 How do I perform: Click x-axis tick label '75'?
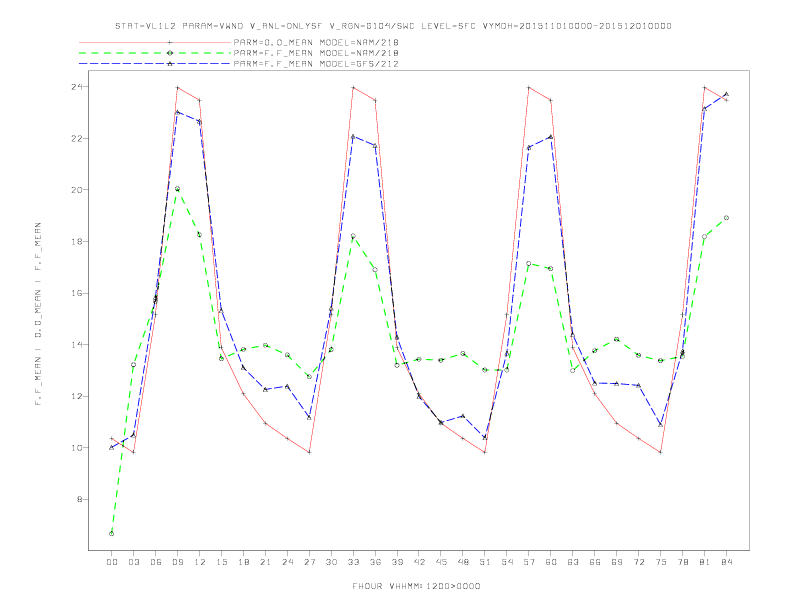click(661, 562)
